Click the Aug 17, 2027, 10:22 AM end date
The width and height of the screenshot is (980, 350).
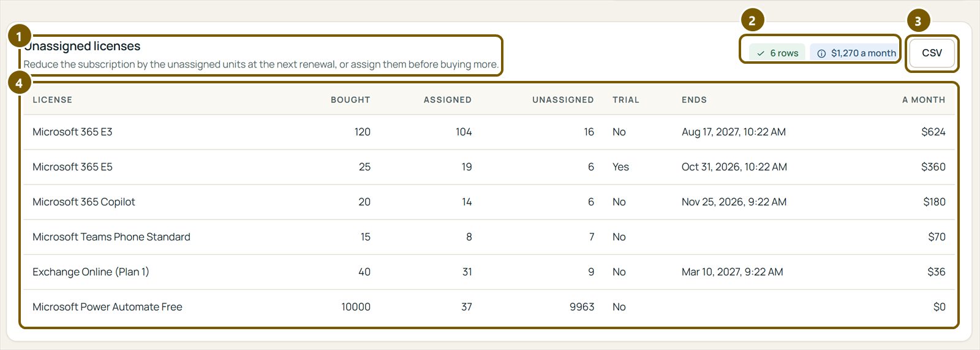[x=733, y=132]
